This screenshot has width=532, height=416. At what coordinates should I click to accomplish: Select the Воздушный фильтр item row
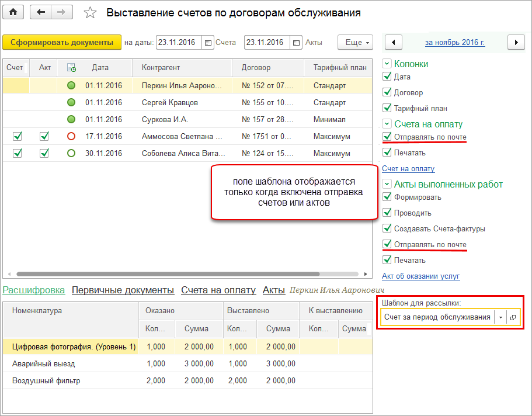(x=187, y=381)
